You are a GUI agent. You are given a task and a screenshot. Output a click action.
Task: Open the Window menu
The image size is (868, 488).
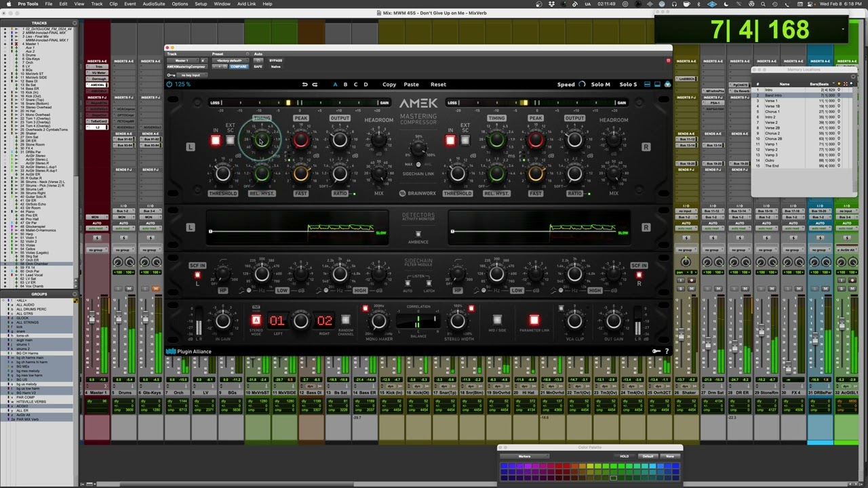tap(222, 4)
